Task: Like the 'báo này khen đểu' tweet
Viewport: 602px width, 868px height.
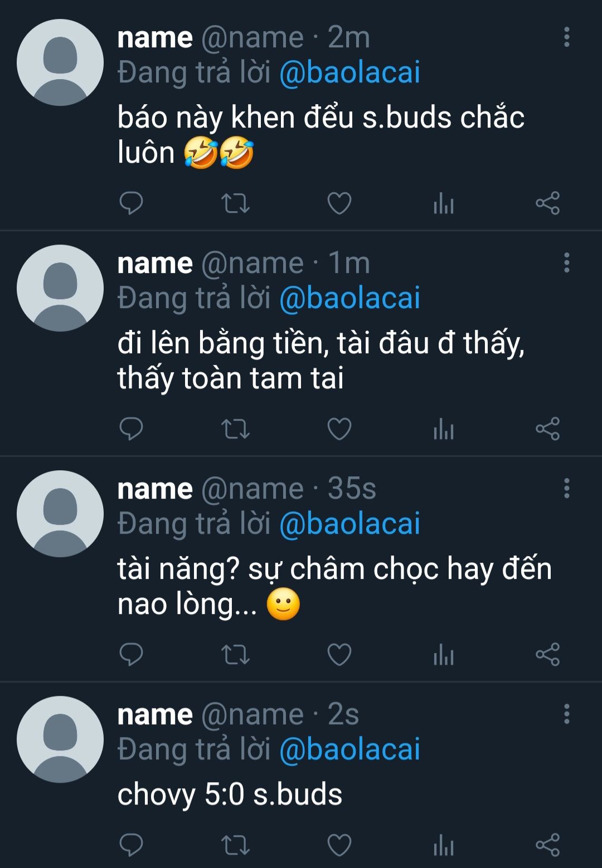Action: tap(339, 203)
